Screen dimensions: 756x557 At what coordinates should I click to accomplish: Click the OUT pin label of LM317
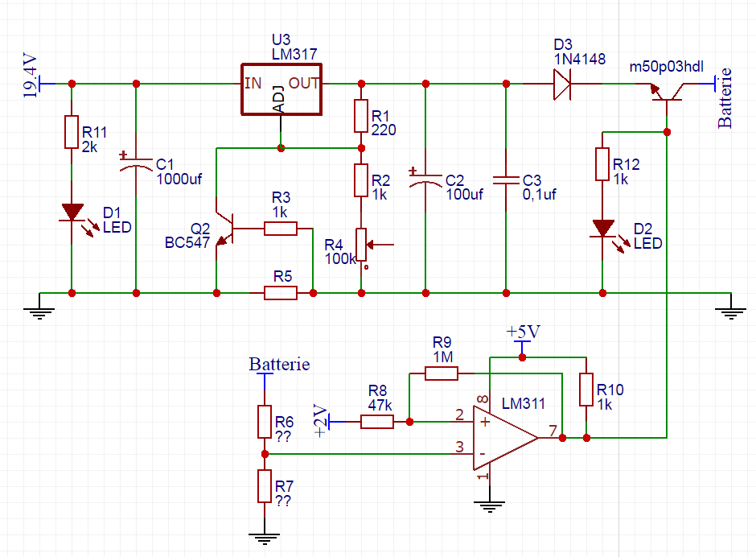303,84
